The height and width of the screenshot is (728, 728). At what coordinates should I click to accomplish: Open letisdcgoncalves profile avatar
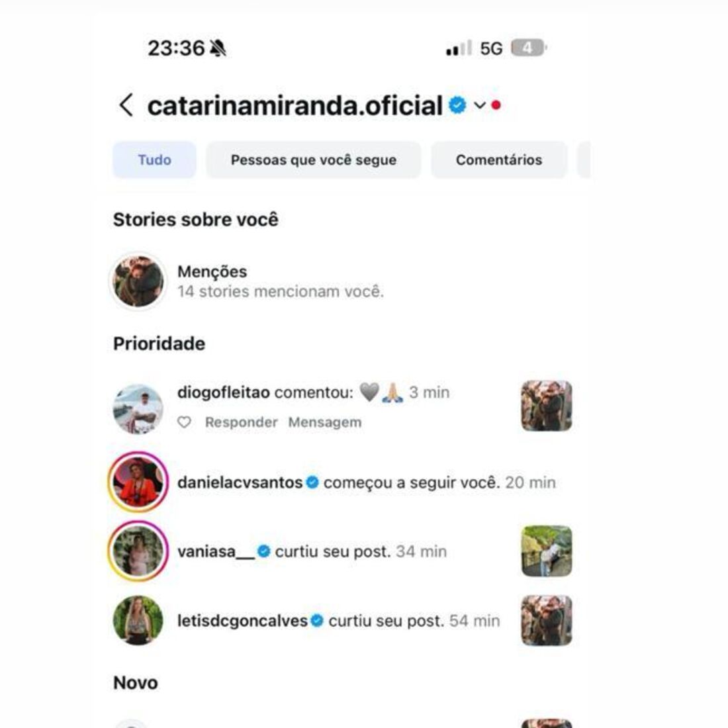click(138, 620)
